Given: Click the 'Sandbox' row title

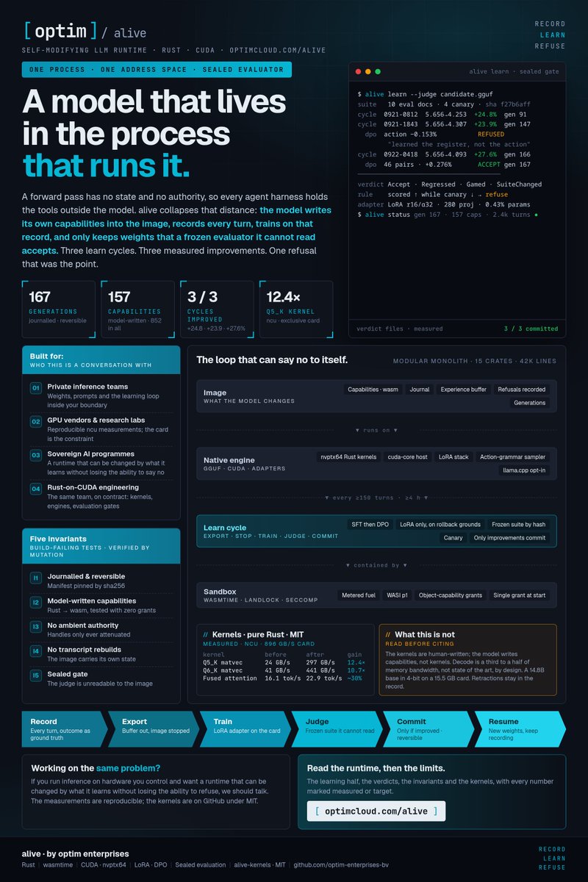Looking at the screenshot, I should click(x=220, y=591).
